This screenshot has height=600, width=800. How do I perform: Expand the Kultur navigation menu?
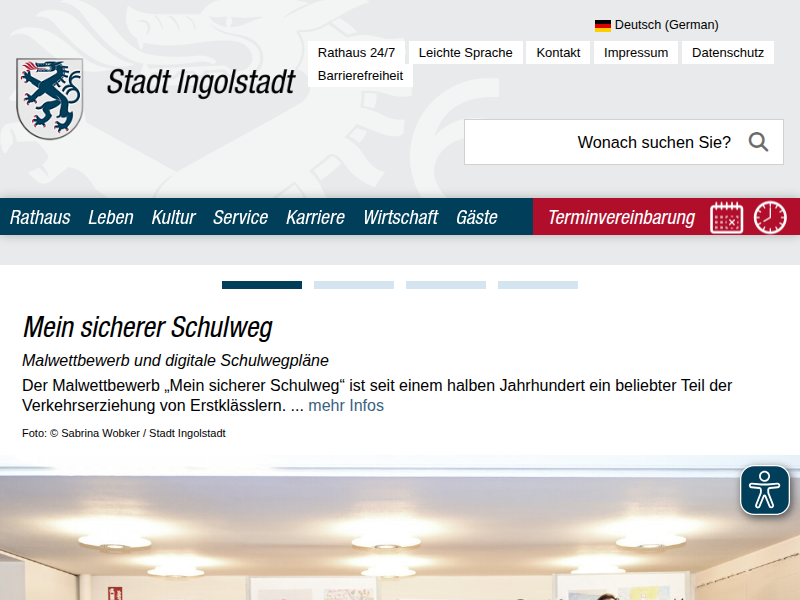(173, 217)
